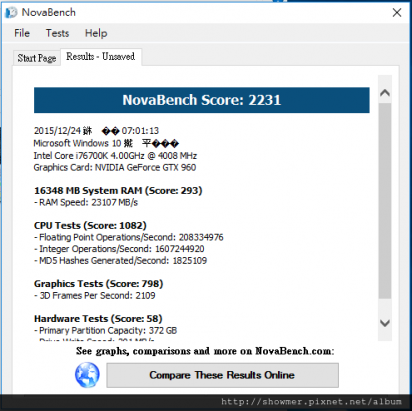
Task: Click the scrollbar up arrow
Action: 385,93
